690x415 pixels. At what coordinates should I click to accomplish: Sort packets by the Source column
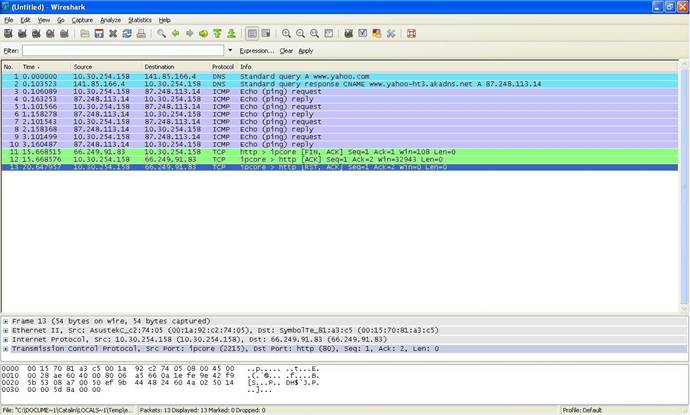(x=106, y=67)
